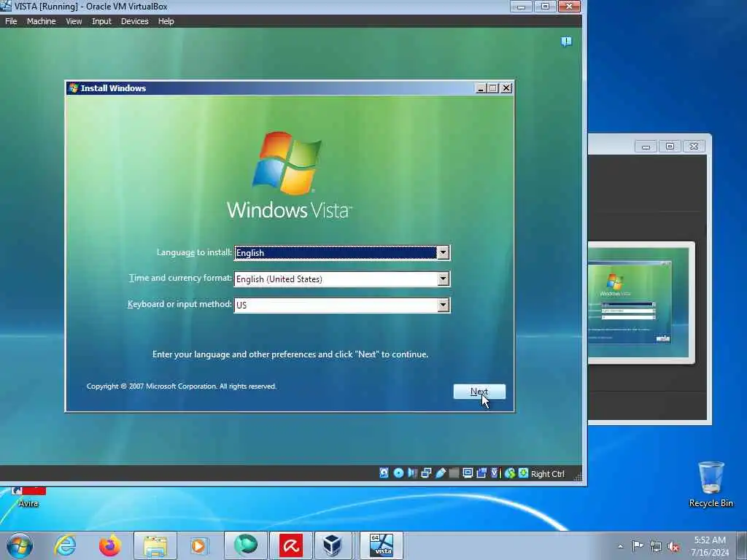Screen dimensions: 747x560
Task: Click the Install Windows title bar icon
Action: 74,88
